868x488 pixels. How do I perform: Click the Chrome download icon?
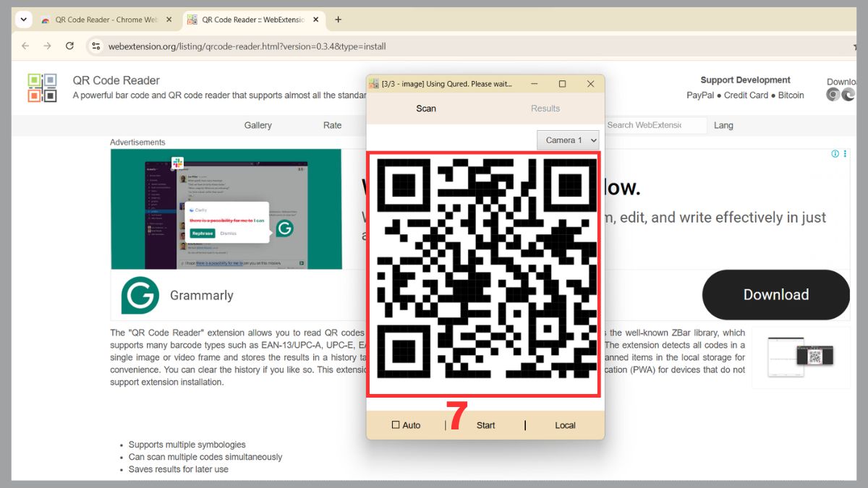833,95
